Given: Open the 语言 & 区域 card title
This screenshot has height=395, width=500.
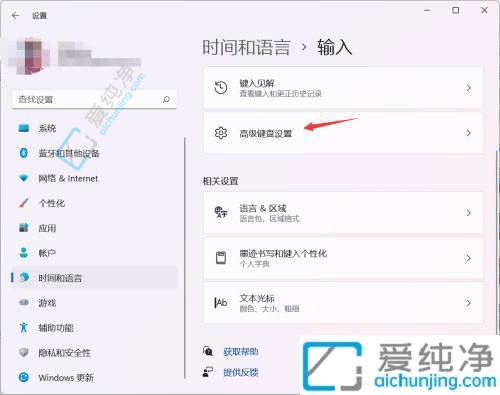Looking at the screenshot, I should pos(263,208).
